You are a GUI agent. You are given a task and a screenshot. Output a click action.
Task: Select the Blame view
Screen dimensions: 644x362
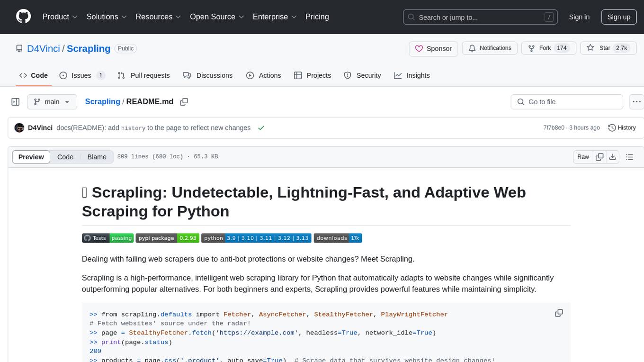tap(97, 157)
